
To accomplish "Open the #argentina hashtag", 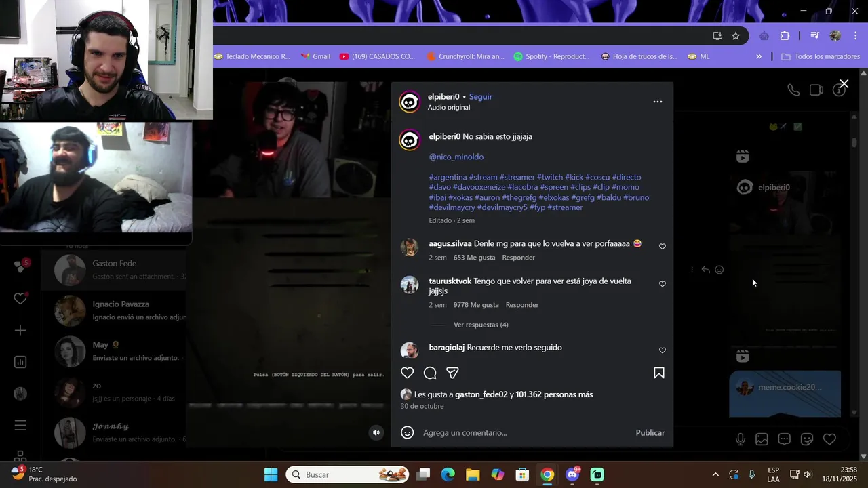I will tap(448, 177).
